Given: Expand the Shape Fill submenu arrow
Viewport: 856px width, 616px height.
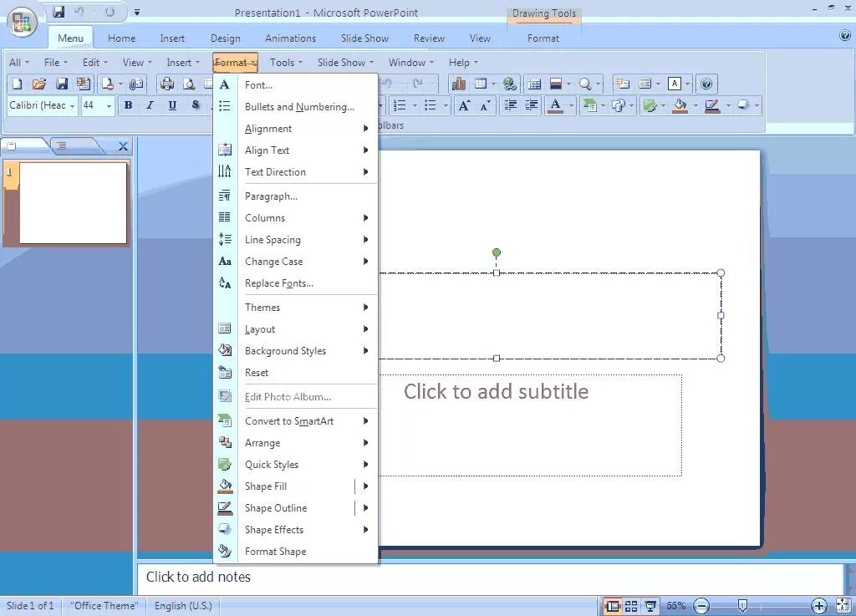Looking at the screenshot, I should coord(366,486).
